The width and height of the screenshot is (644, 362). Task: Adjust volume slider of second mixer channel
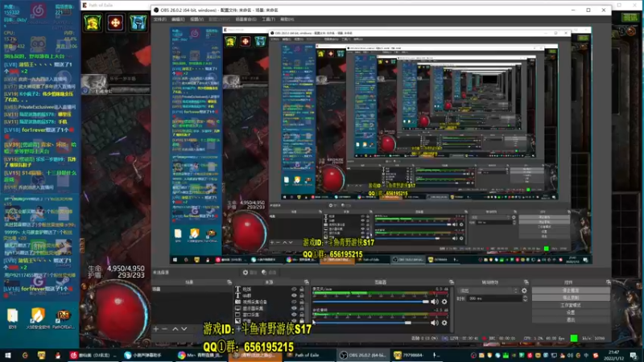click(x=370, y=323)
